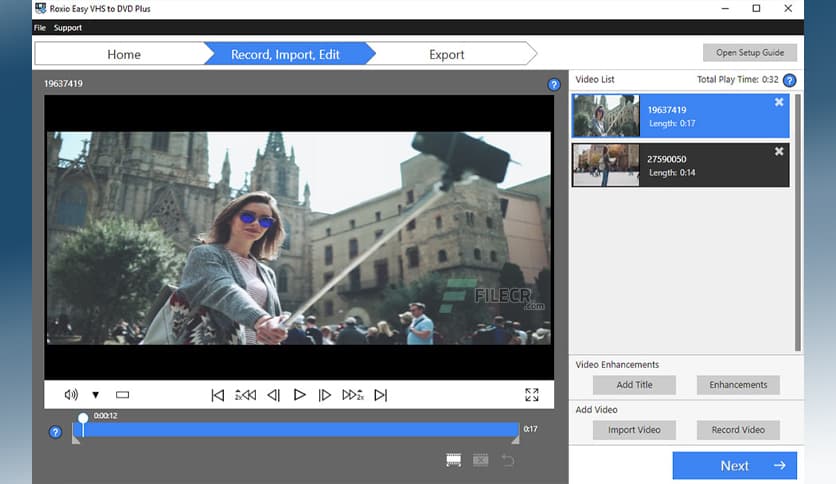The height and width of the screenshot is (484, 836).
Task: Open help icon above the preview
Action: pyautogui.click(x=554, y=84)
